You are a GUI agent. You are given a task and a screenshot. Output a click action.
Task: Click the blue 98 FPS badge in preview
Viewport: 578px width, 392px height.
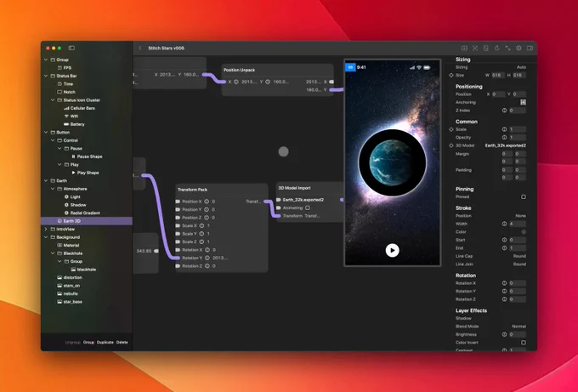(x=350, y=67)
